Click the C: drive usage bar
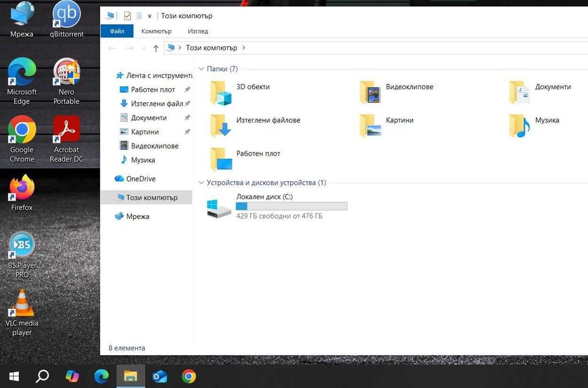Viewport: 588px width, 388px height. click(292, 206)
